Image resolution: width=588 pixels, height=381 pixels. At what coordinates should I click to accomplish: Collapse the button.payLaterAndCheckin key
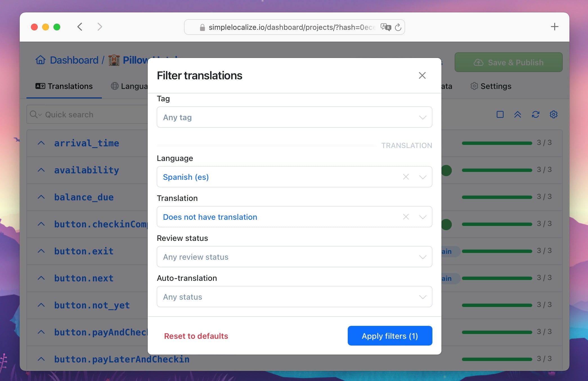coord(41,359)
